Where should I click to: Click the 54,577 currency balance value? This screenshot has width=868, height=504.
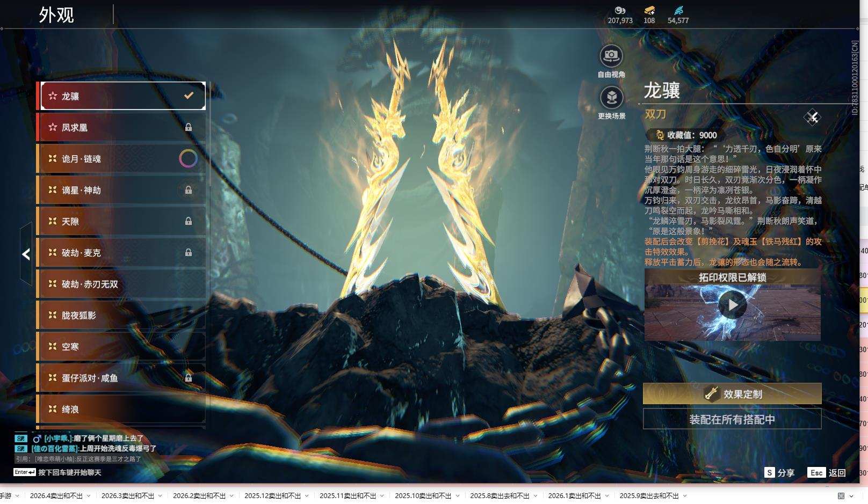point(678,20)
